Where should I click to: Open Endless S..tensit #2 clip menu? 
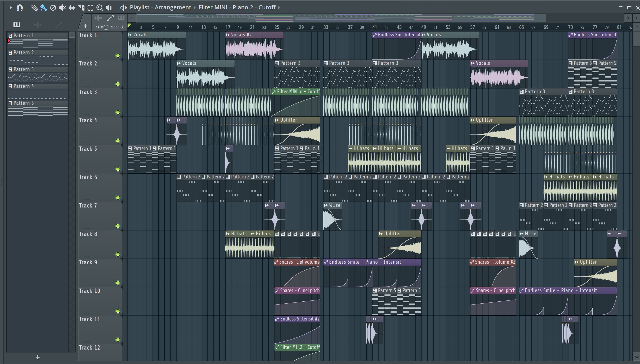pyautogui.click(x=277, y=319)
